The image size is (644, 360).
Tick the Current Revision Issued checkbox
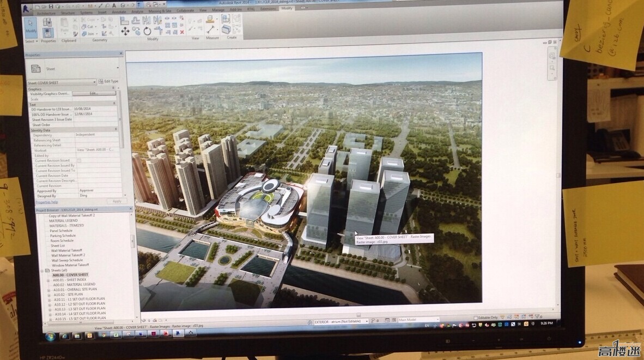[x=79, y=160]
